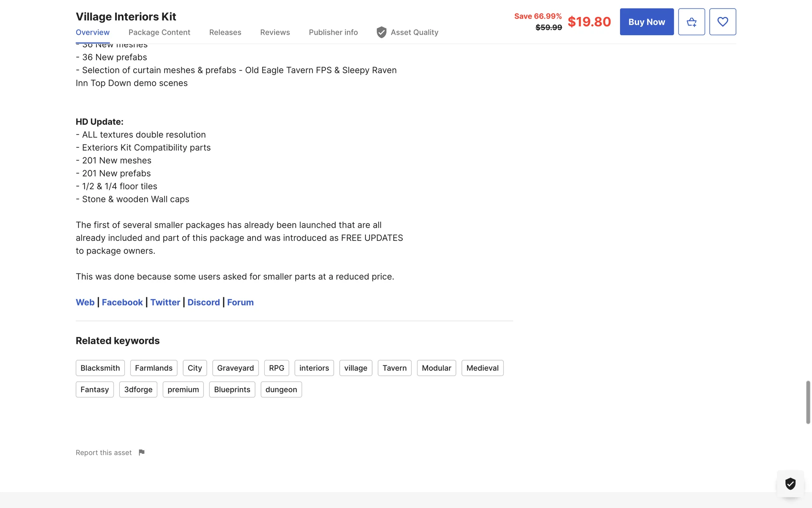The width and height of the screenshot is (812, 508).
Task: Click Report this asset text
Action: click(x=104, y=453)
